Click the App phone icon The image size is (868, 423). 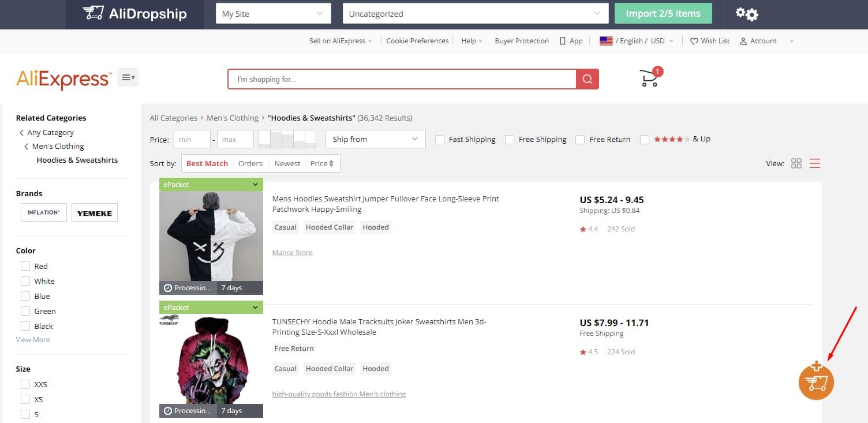click(x=563, y=41)
